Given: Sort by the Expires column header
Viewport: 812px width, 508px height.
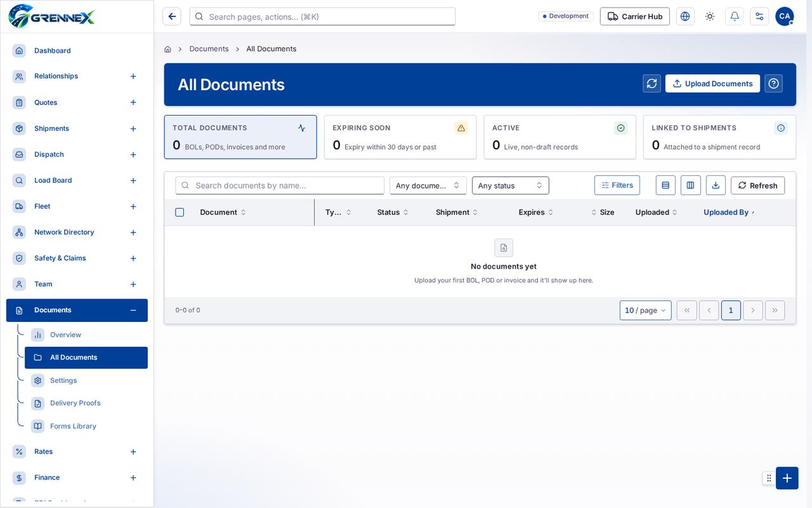Looking at the screenshot, I should (535, 212).
